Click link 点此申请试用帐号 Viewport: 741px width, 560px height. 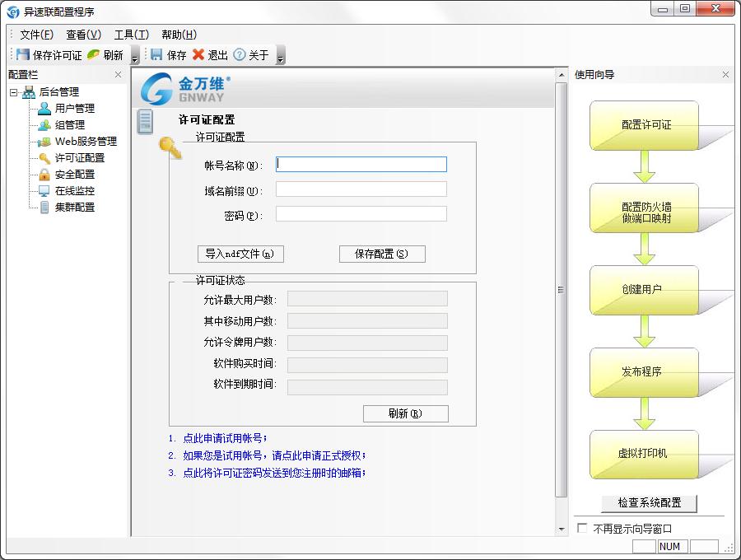pos(225,438)
